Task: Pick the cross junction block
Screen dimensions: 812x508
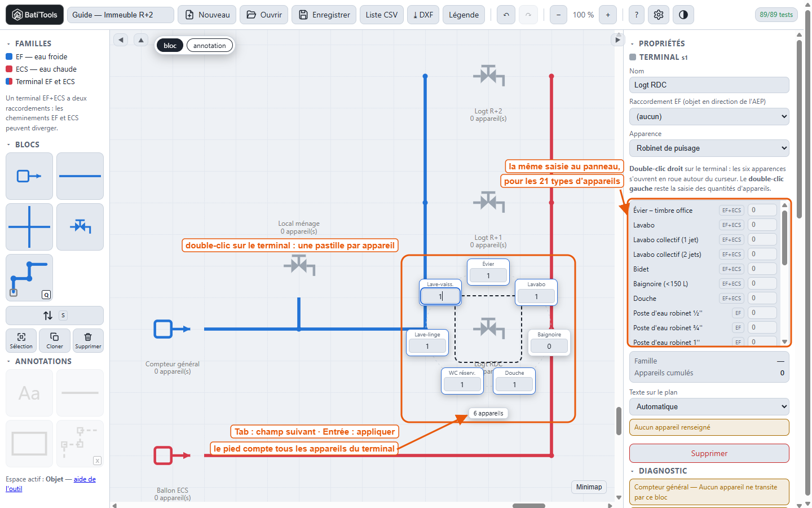Action: click(29, 227)
